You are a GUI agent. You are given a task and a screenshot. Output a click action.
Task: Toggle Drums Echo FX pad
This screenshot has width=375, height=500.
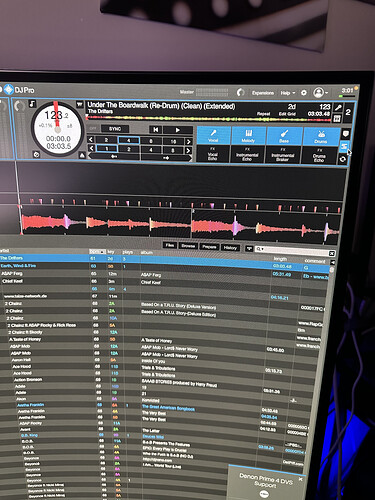click(319, 155)
